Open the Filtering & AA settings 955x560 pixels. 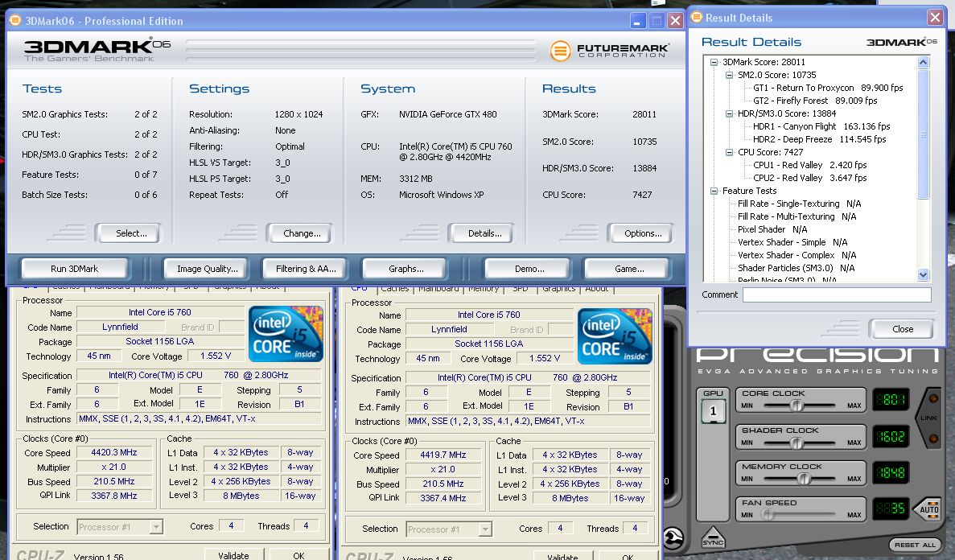(x=306, y=269)
